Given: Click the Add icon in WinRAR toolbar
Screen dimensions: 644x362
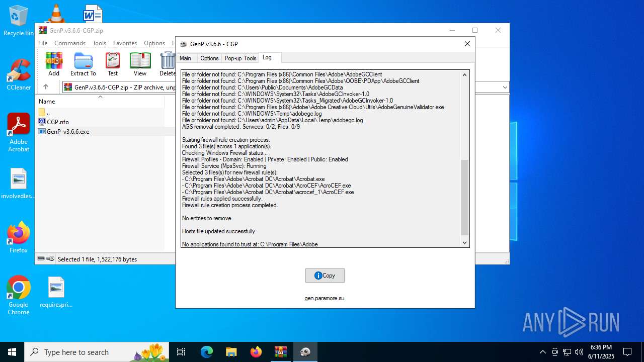Looking at the screenshot, I should pyautogui.click(x=54, y=64).
